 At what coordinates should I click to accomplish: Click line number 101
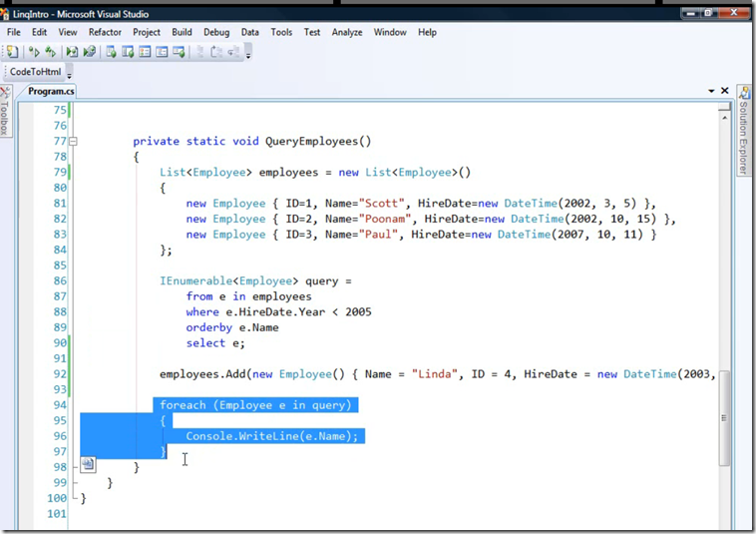click(57, 514)
